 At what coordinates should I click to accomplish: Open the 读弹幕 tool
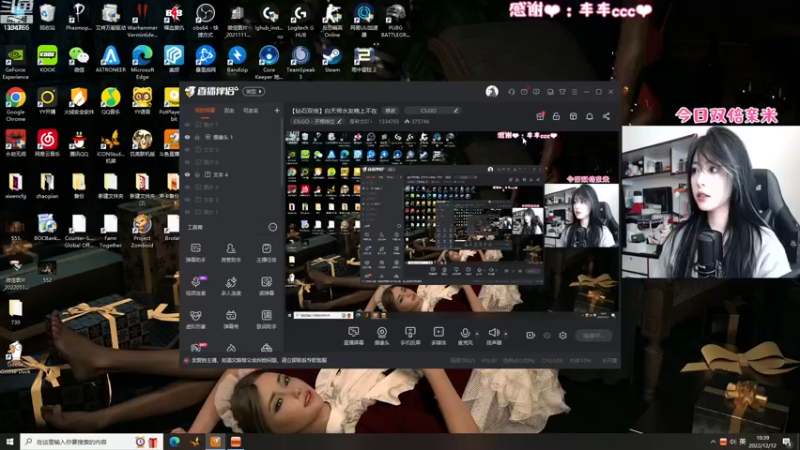(266, 286)
